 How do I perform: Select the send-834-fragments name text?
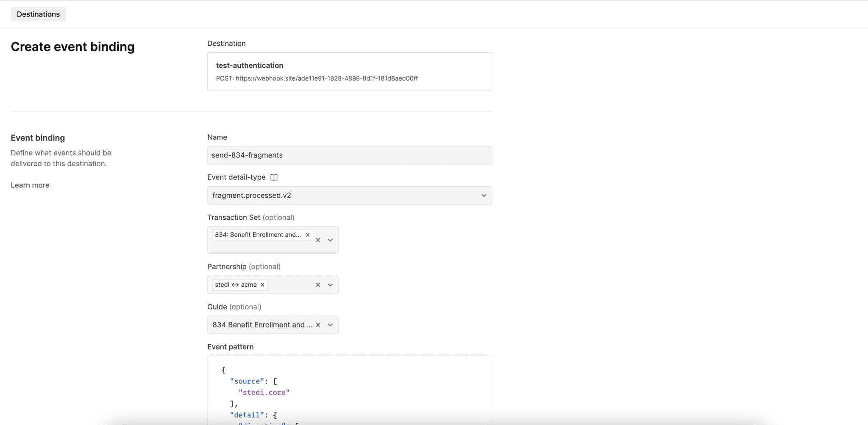[x=247, y=155]
